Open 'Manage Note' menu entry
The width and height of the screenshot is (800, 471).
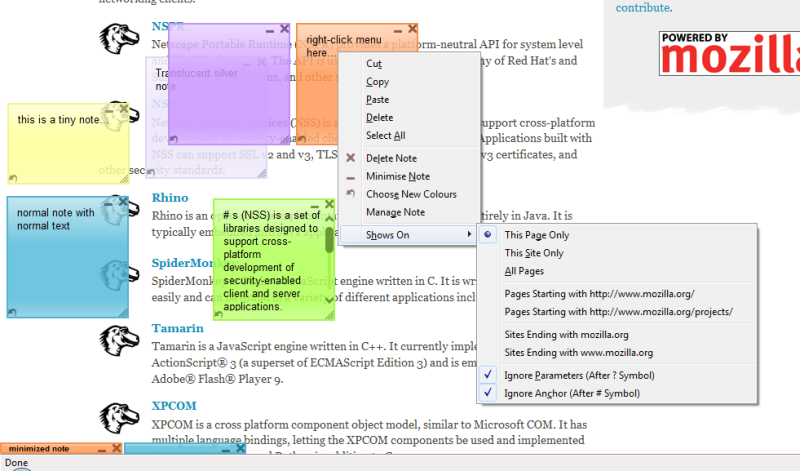coord(409,212)
